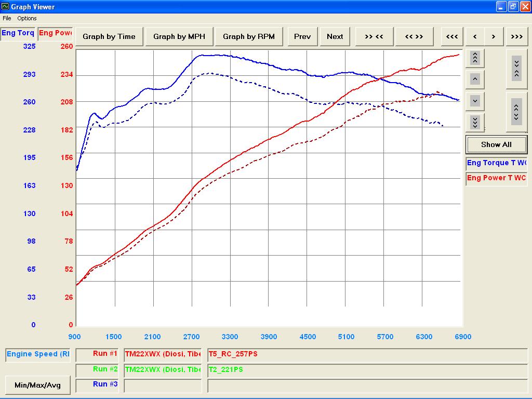Click the '>>>' fast pan right button

tap(516, 37)
